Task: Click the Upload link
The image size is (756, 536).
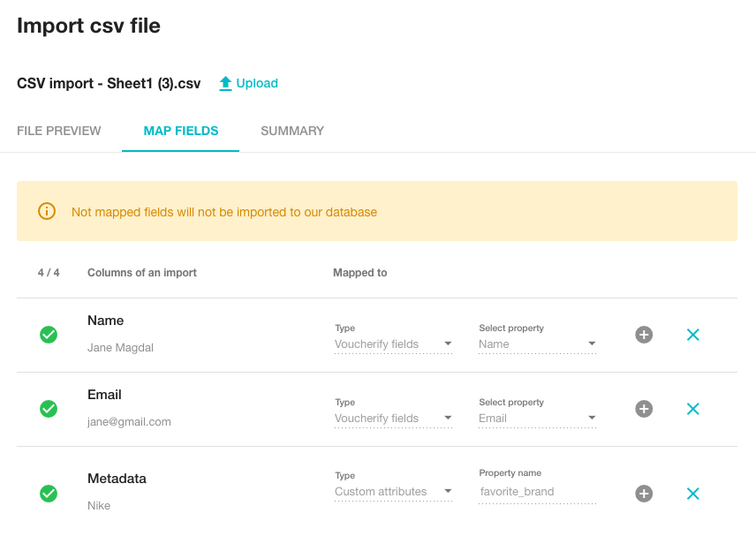Action: pyautogui.click(x=257, y=84)
